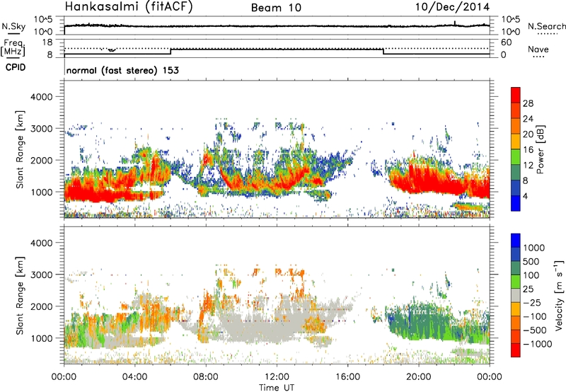Click the 4000 tick of the power panel
Screen dimensions: 566x392
tap(41, 97)
